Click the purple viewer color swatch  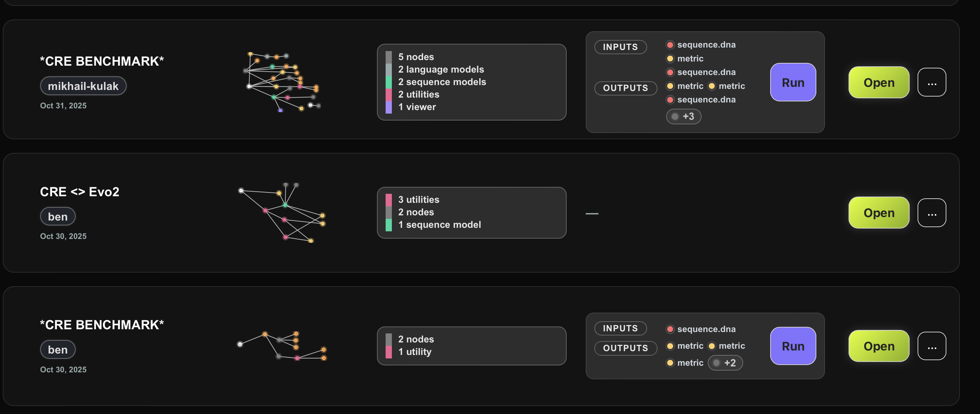pos(388,107)
